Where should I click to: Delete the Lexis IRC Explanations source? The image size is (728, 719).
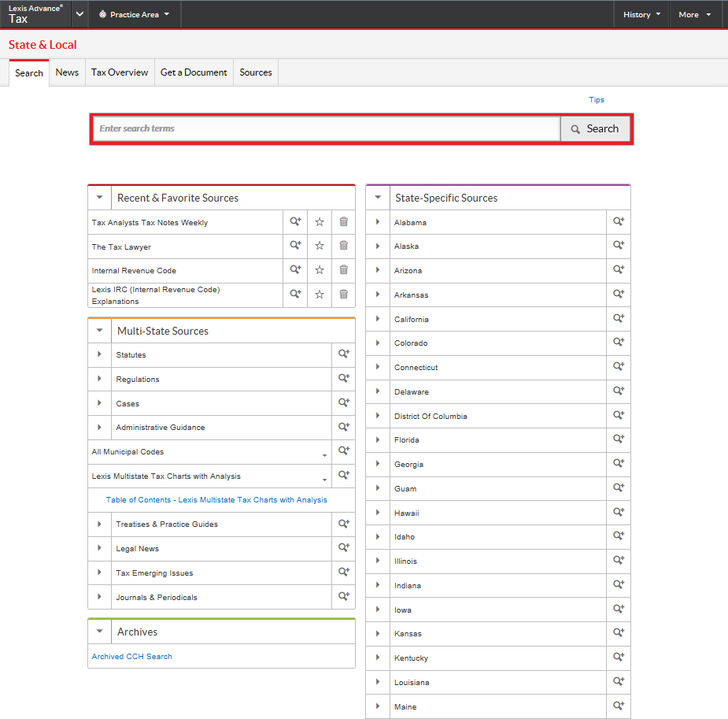coord(344,294)
